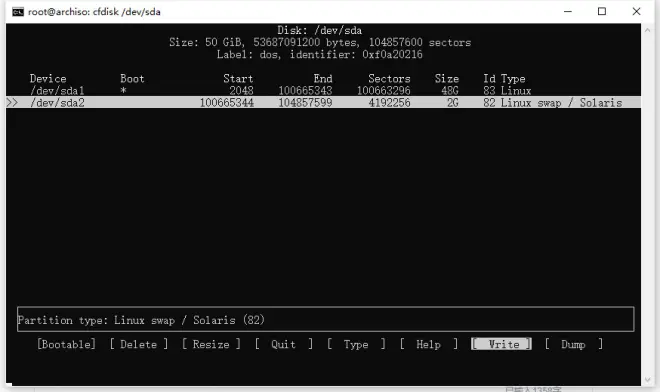Image resolution: width=660 pixels, height=392 pixels.
Task: Click the Sectors column header
Action: 389,79
